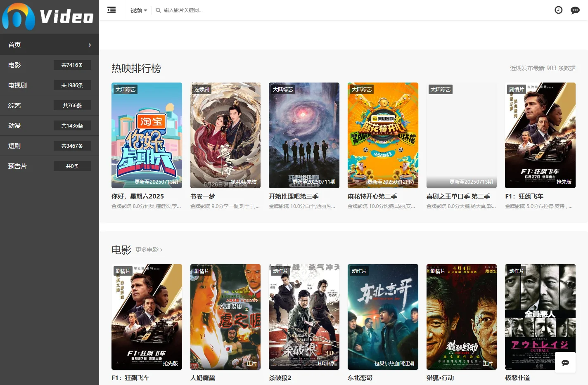The height and width of the screenshot is (385, 588).
Task: Open the 书卷一梦 poster thumbnail
Action: [225, 135]
